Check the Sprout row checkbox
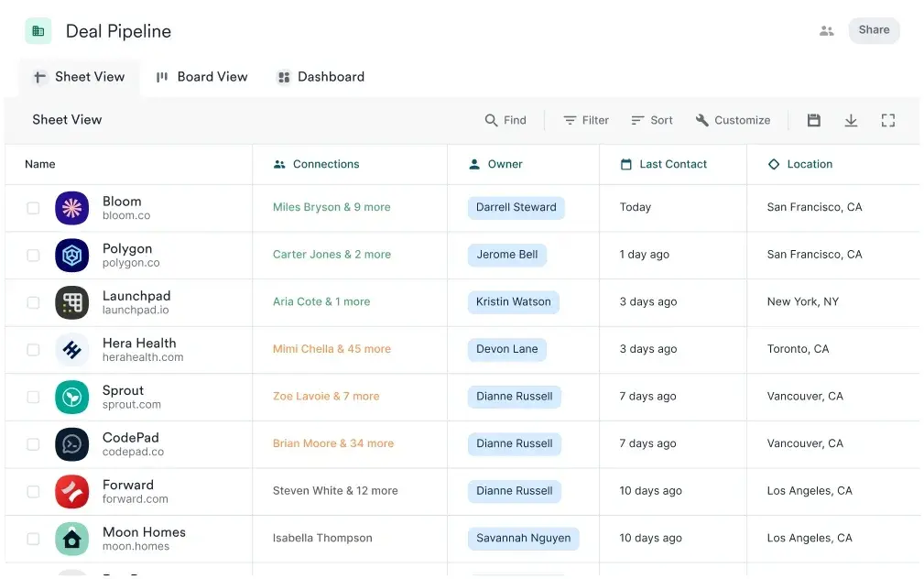This screenshot has height=579, width=924. click(x=33, y=398)
